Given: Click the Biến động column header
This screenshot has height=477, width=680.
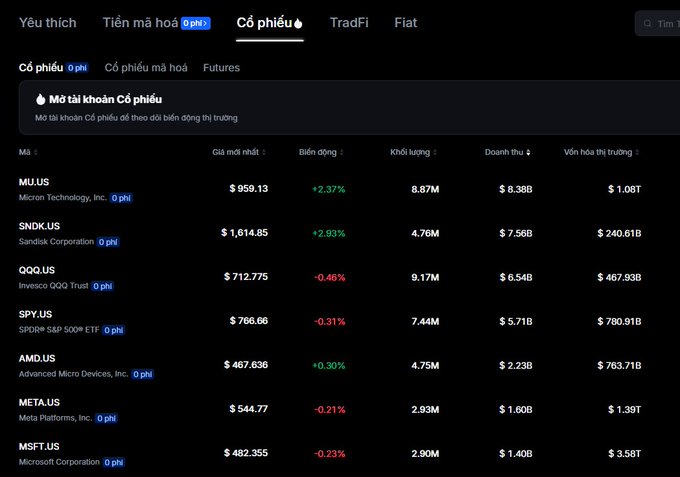Looking at the screenshot, I should [x=317, y=152].
